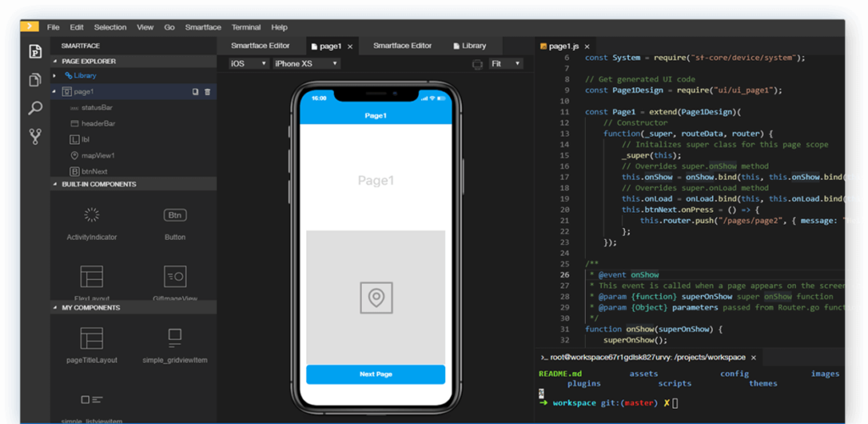Viewport: 868px width, 424px height.
Task: Open the file Explorer sidebar icon
Action: 35,80
